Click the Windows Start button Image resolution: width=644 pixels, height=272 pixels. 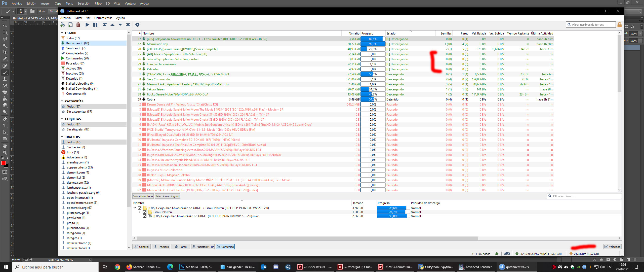6,267
